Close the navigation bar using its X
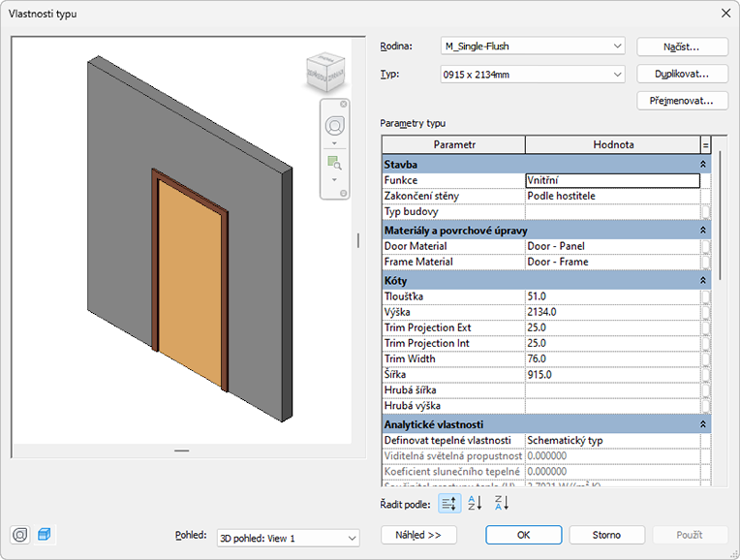The width and height of the screenshot is (740, 560). [344, 104]
